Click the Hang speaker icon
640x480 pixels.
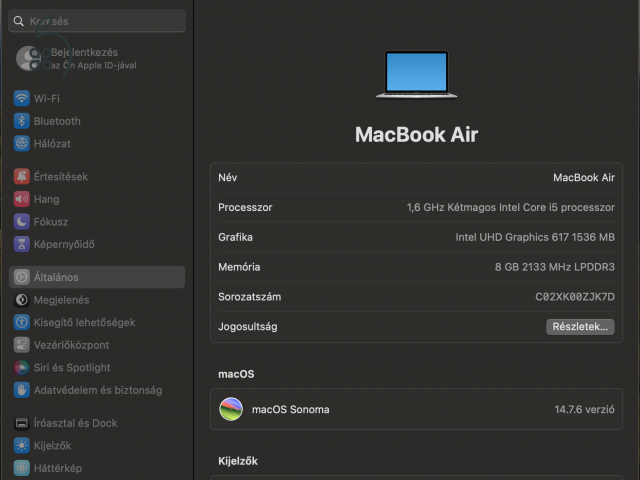[x=22, y=199]
